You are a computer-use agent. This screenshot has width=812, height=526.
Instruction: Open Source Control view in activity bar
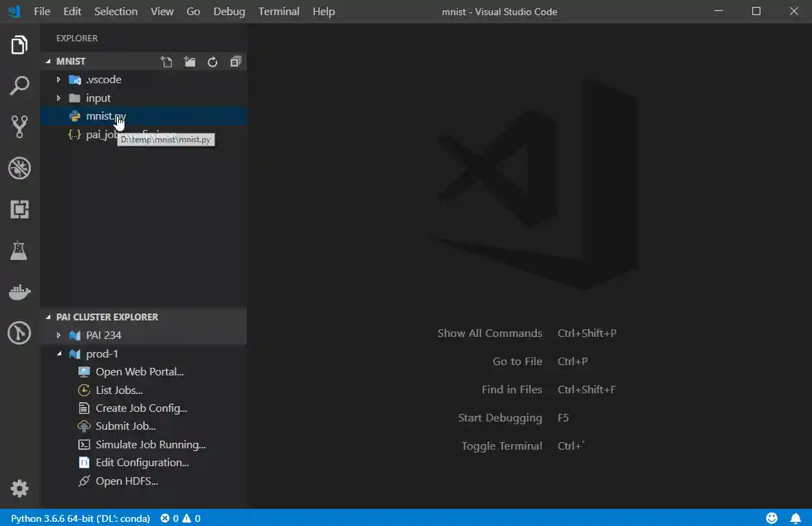19,127
